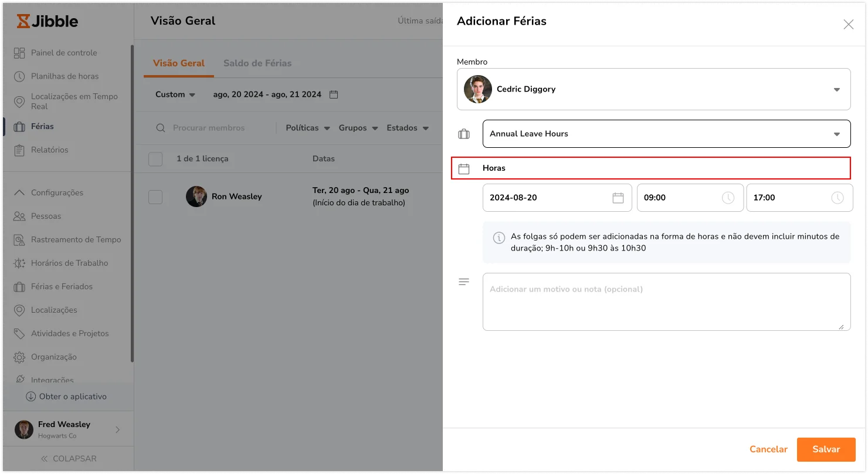Click the Relatórios clipboard icon
The height and width of the screenshot is (474, 868).
point(19,150)
